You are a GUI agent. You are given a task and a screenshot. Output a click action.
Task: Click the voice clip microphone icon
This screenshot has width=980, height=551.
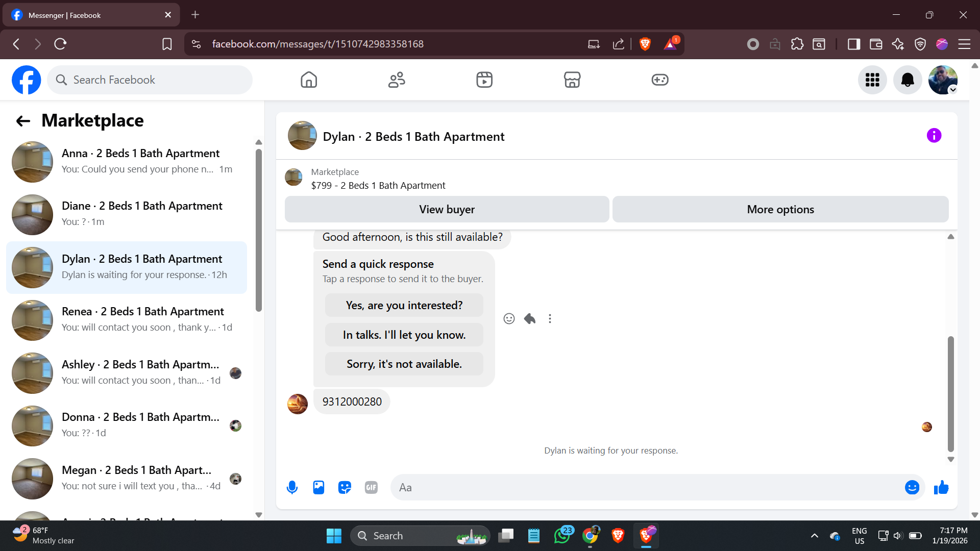tap(292, 487)
